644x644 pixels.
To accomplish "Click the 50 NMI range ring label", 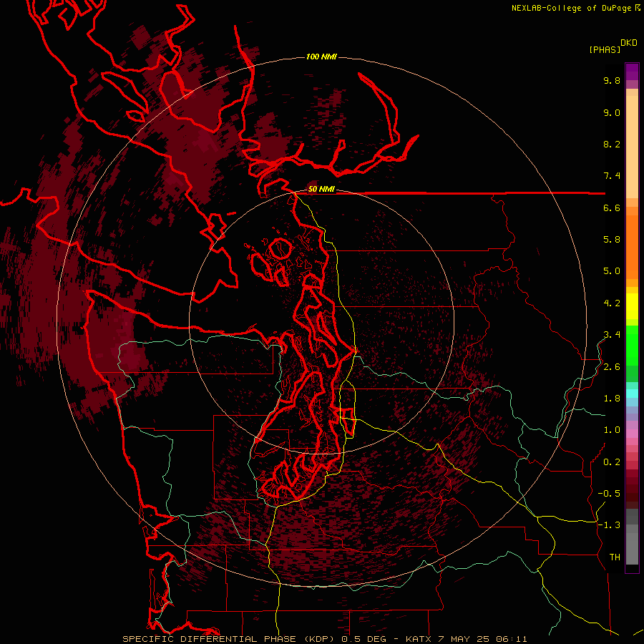I will pos(321,190).
